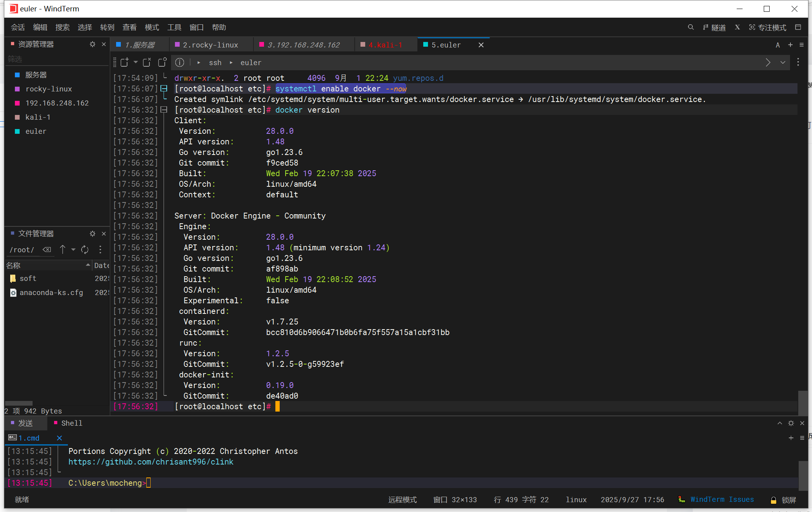Refresh the file manager listing

click(85, 250)
